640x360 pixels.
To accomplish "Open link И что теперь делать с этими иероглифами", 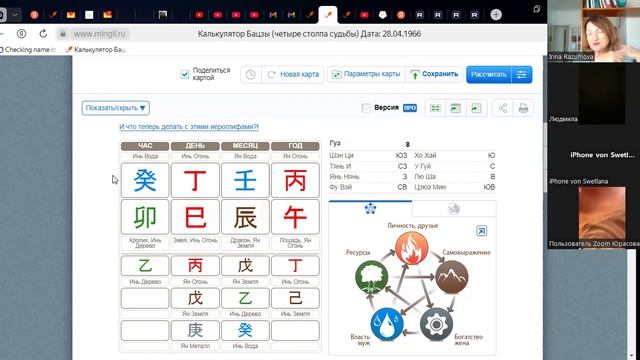I will 189,127.
